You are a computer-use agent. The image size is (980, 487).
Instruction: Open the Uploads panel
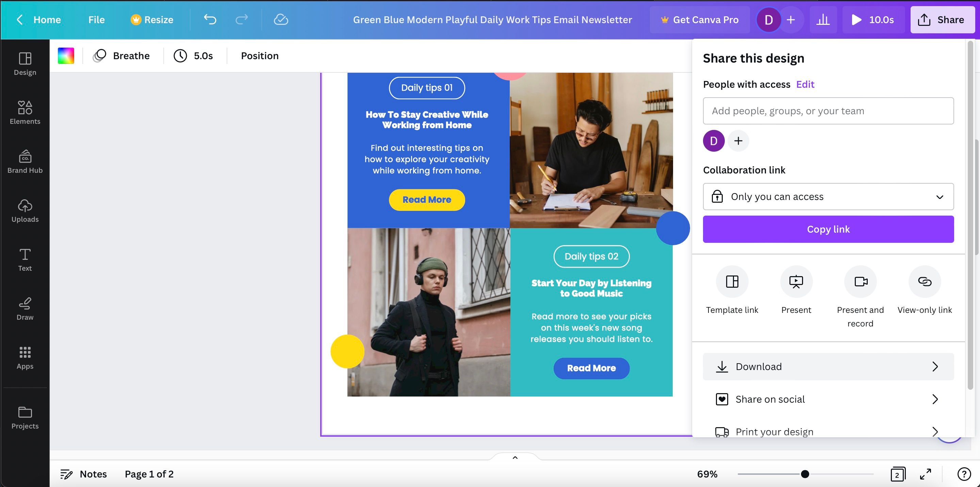[25, 210]
